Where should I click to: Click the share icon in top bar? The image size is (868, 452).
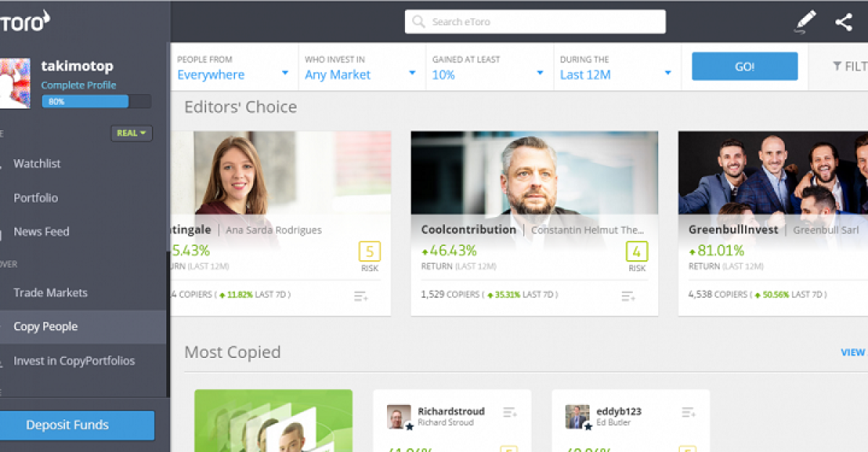(843, 22)
